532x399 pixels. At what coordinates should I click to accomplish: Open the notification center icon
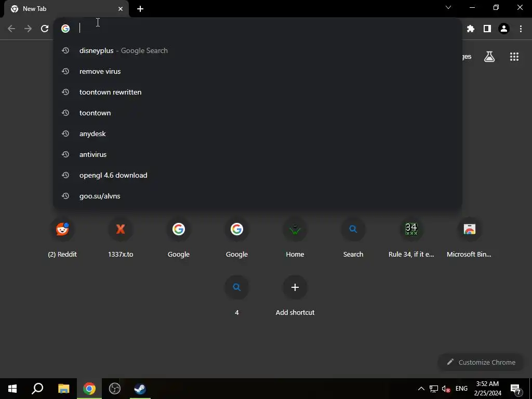516,389
